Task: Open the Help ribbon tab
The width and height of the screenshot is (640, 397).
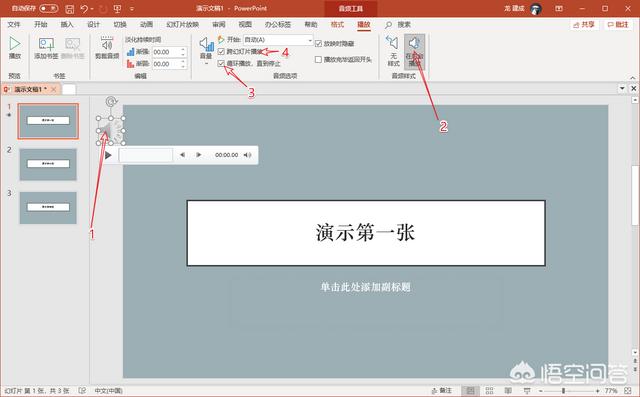Action: pos(311,24)
